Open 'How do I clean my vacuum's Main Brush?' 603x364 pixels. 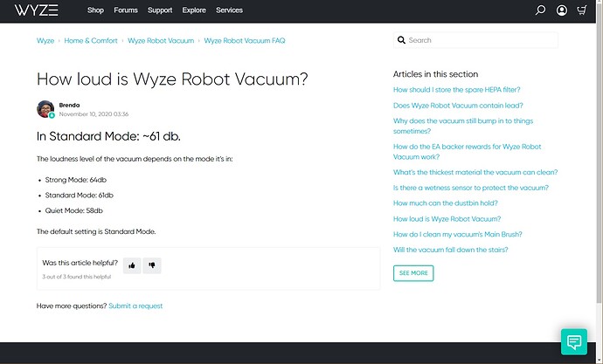(458, 234)
